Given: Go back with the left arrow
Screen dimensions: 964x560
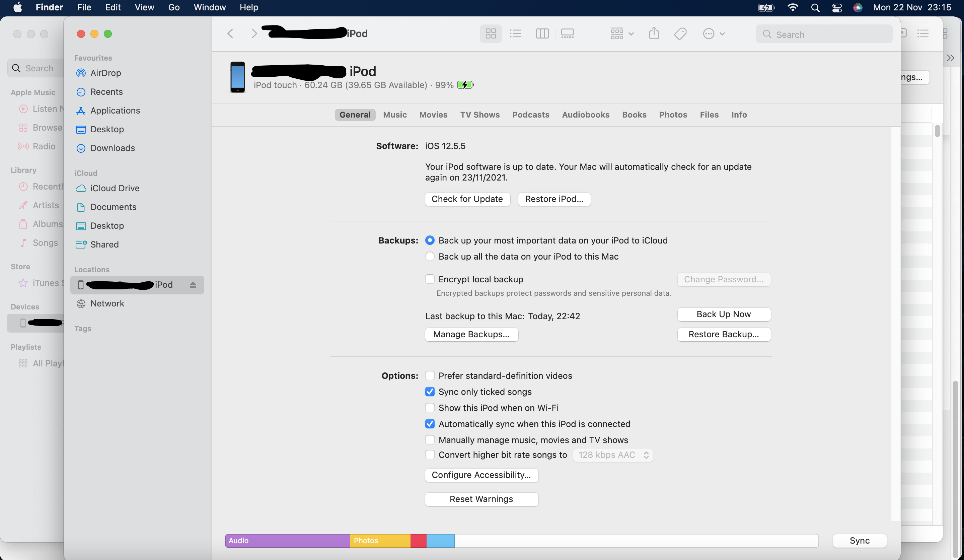Looking at the screenshot, I should pyautogui.click(x=230, y=34).
